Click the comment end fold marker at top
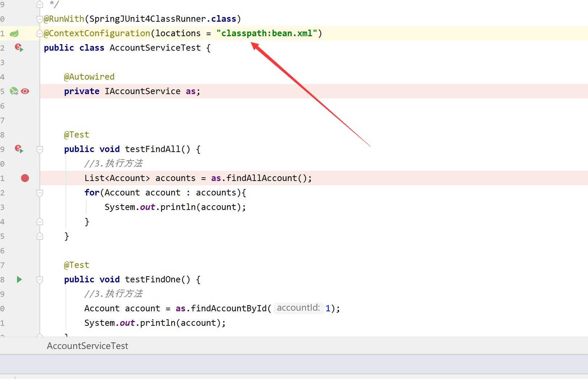Image resolution: width=588 pixels, height=379 pixels. 40,4
